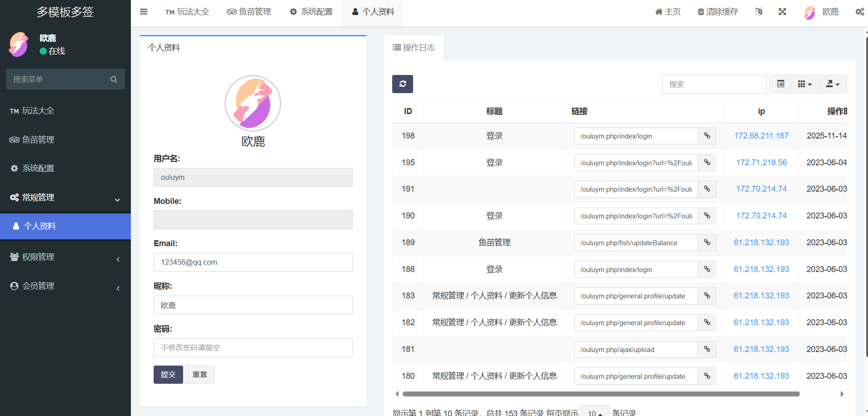Click link icon for log row 198
The image size is (868, 416).
[x=707, y=136]
